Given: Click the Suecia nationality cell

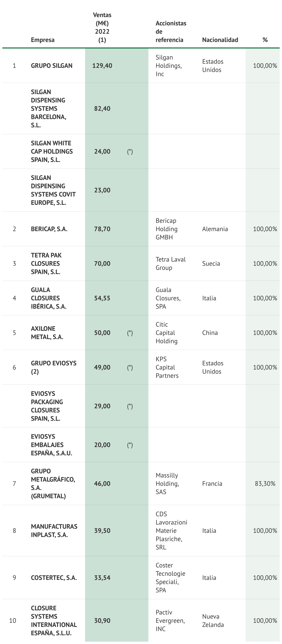Looking at the screenshot, I should click(211, 263).
